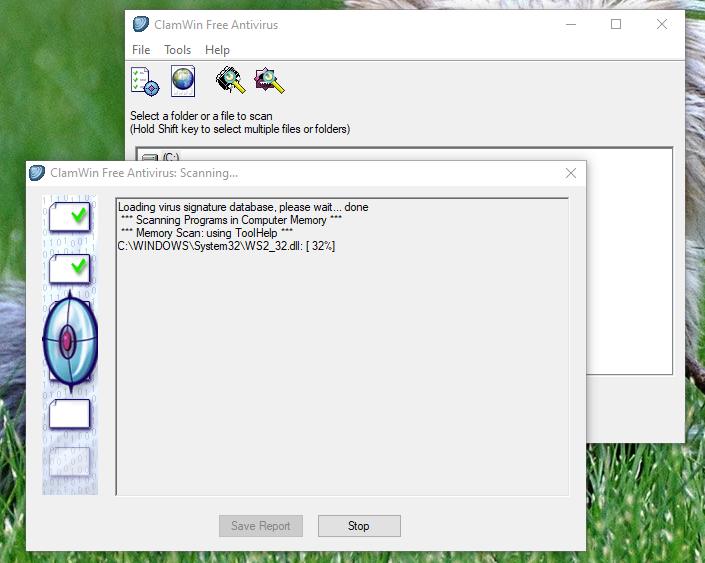Click the spinning scanner target animation
This screenshot has width=705, height=563.
(x=70, y=341)
